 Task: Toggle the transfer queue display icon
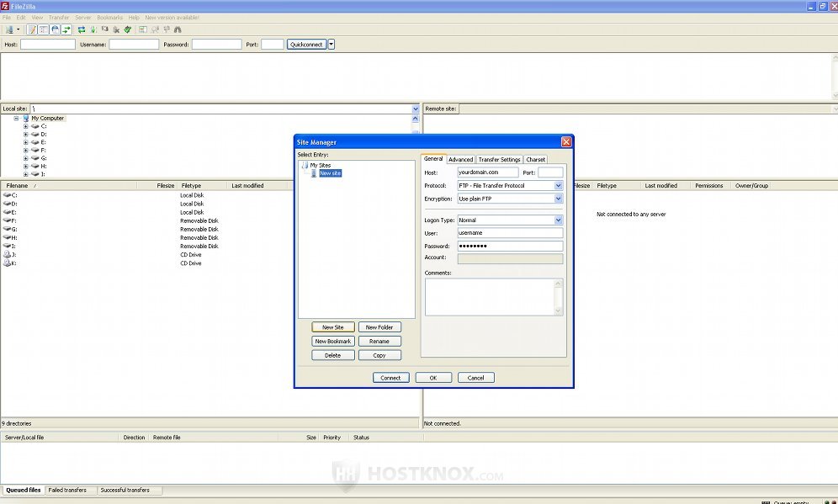pyautogui.click(x=66, y=30)
